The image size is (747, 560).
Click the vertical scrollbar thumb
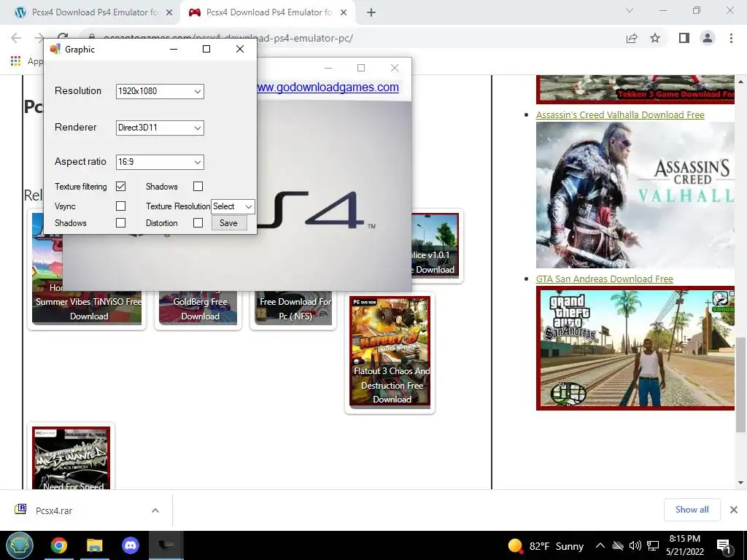click(x=741, y=385)
